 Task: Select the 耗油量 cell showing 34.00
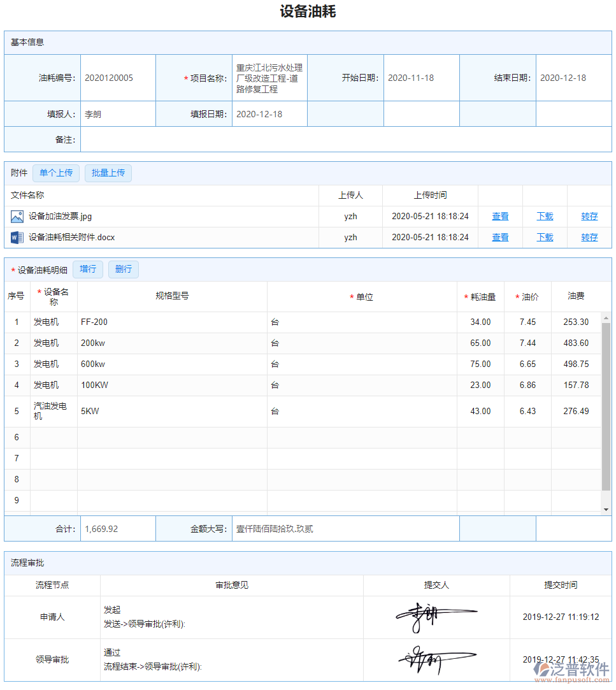click(482, 322)
